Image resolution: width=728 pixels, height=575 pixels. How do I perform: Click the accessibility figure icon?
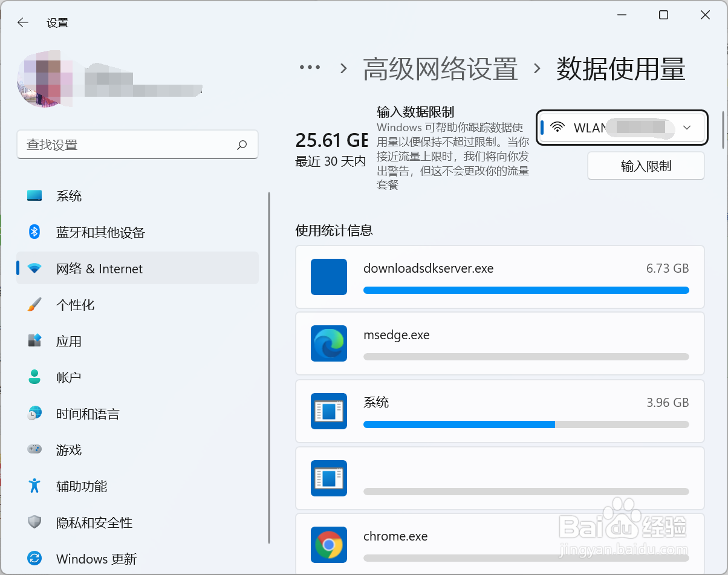pos(34,486)
